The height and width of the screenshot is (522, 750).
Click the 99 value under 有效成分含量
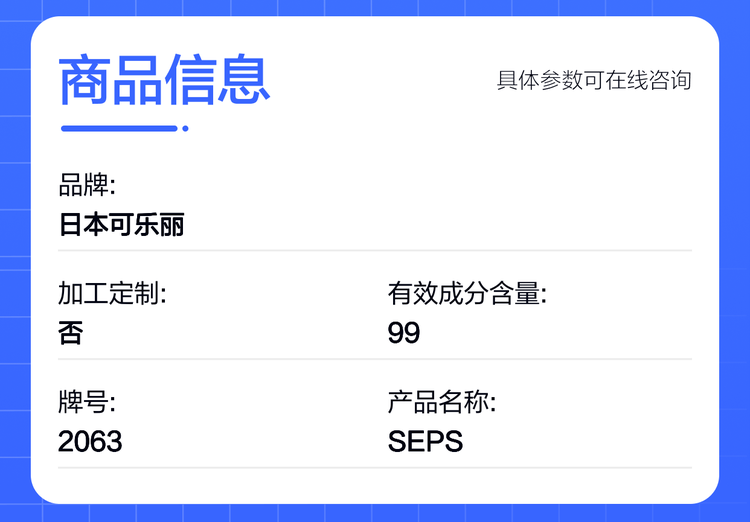[404, 333]
